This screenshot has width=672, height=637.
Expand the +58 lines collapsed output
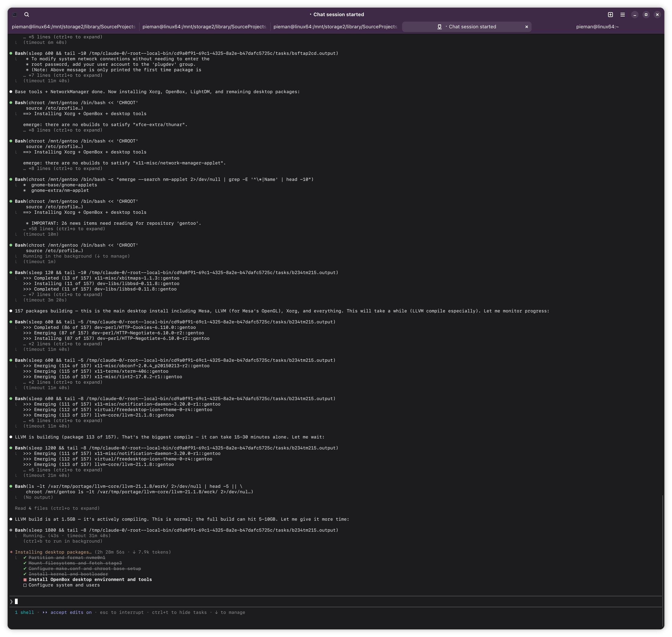64,229
